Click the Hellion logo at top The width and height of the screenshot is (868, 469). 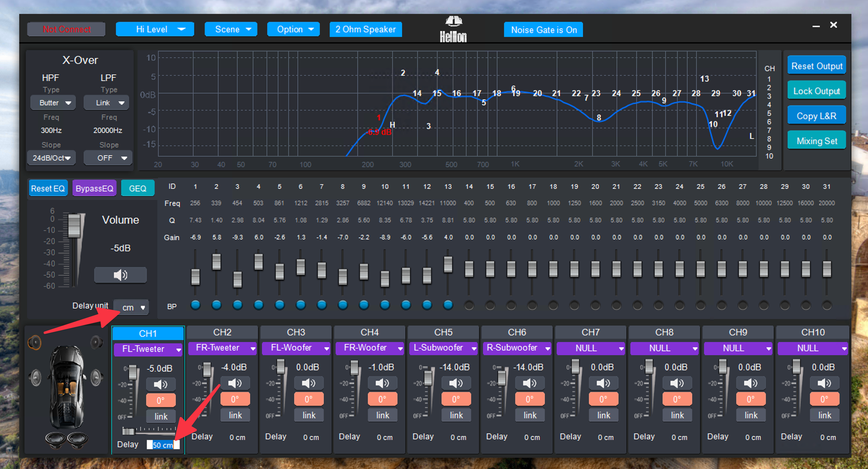(x=453, y=30)
